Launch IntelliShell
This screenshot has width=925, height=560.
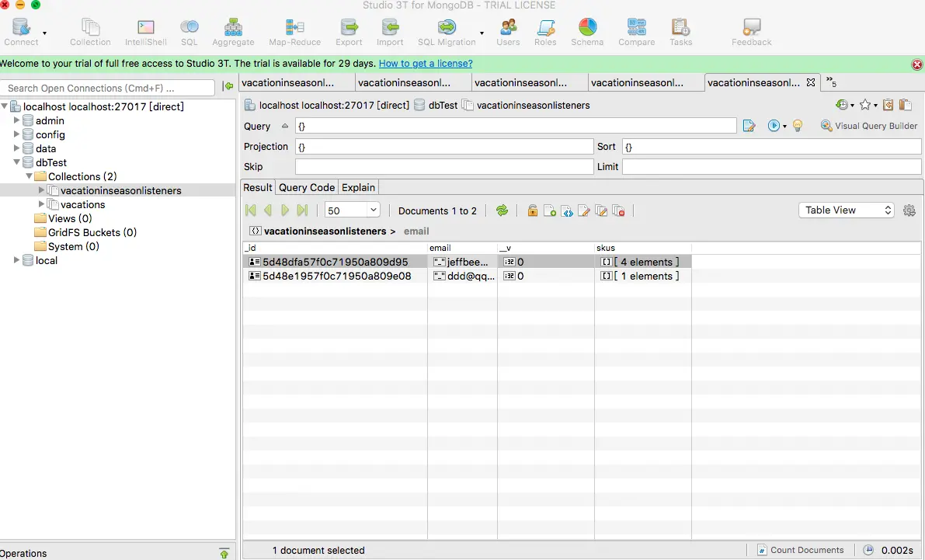point(146,32)
